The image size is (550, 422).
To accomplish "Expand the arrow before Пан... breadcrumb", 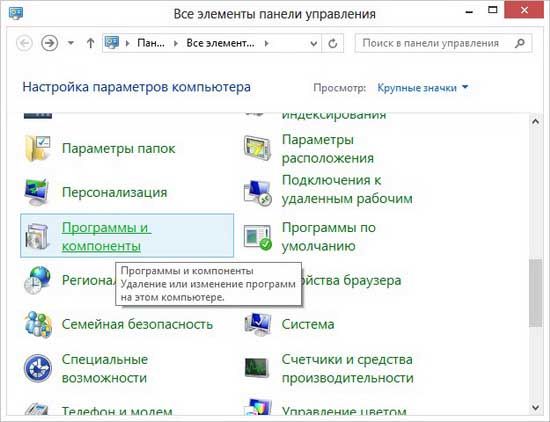I will (x=128, y=43).
